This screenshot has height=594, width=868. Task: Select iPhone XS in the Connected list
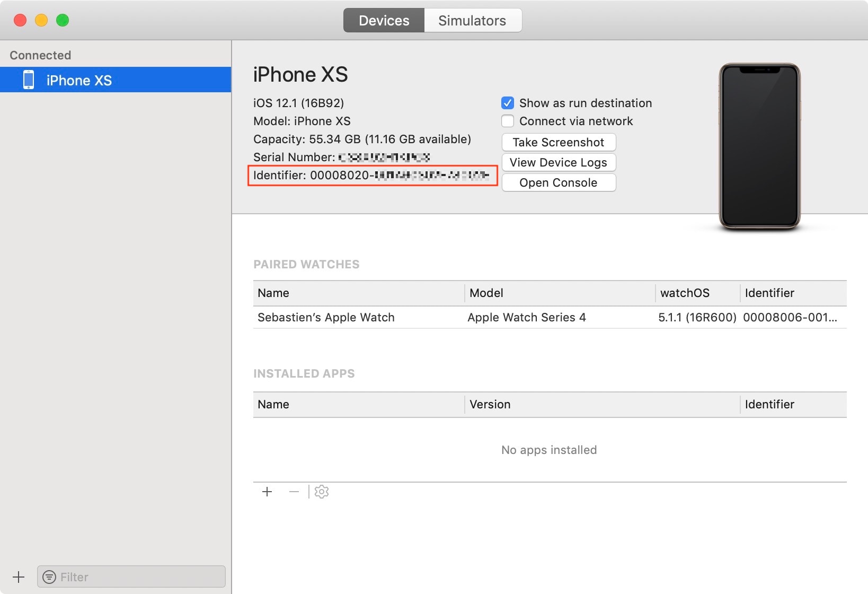click(116, 80)
